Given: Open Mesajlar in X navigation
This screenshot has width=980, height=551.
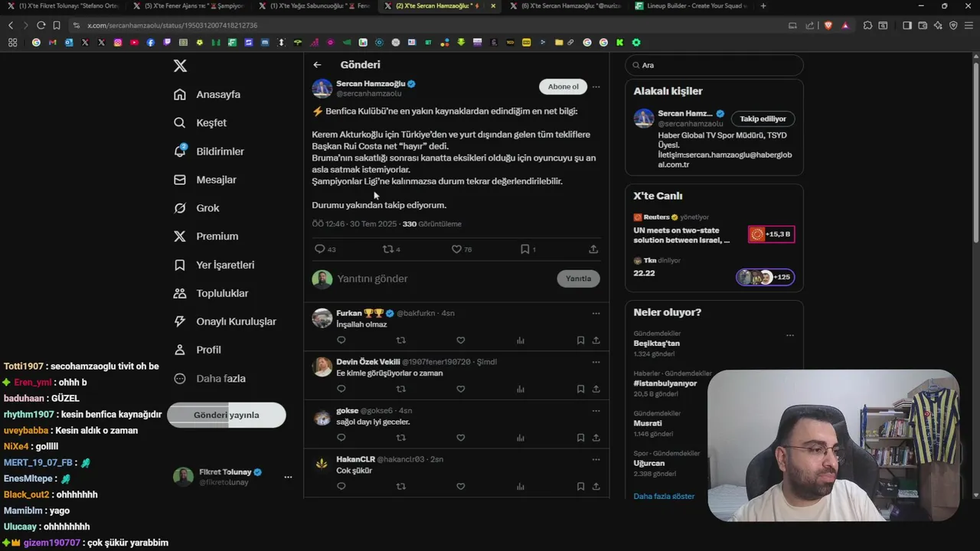Looking at the screenshot, I should coord(205,180).
